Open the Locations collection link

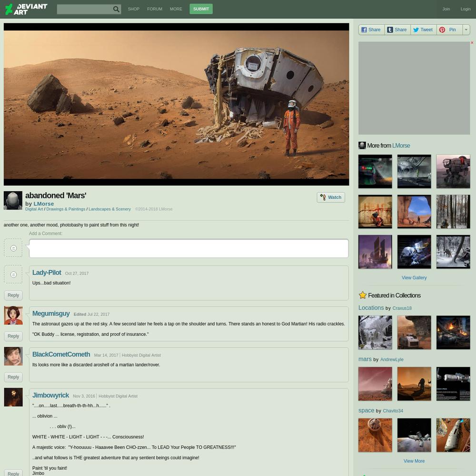[371, 308]
